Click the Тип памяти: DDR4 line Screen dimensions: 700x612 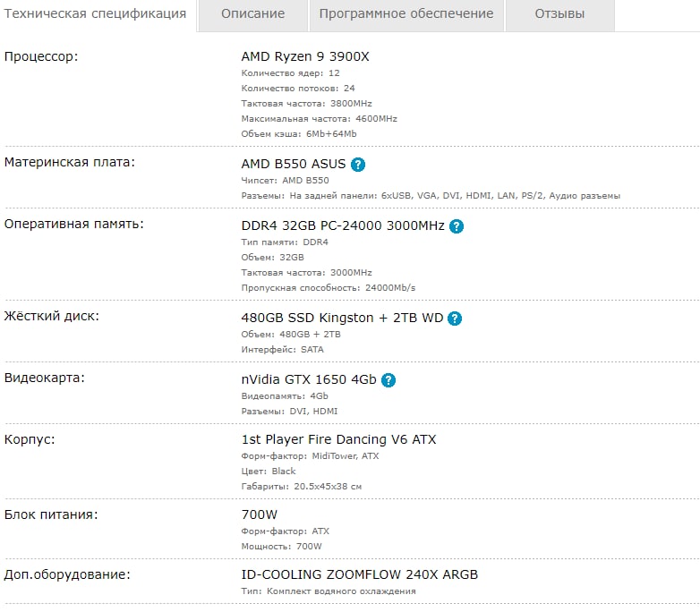point(285,242)
